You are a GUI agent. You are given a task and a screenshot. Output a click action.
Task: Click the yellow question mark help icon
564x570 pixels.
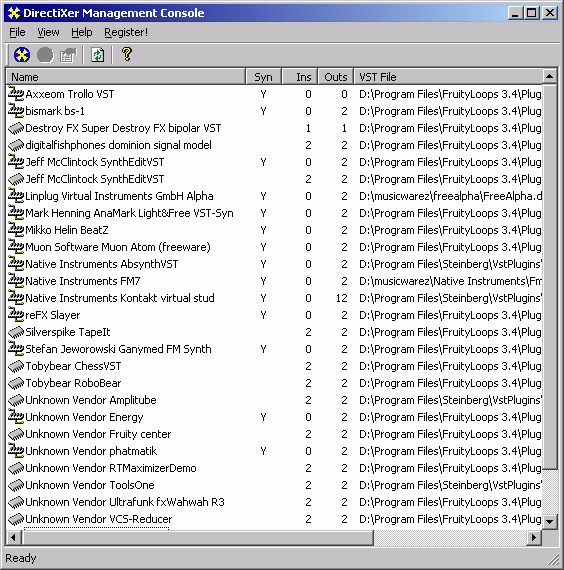[x=127, y=55]
